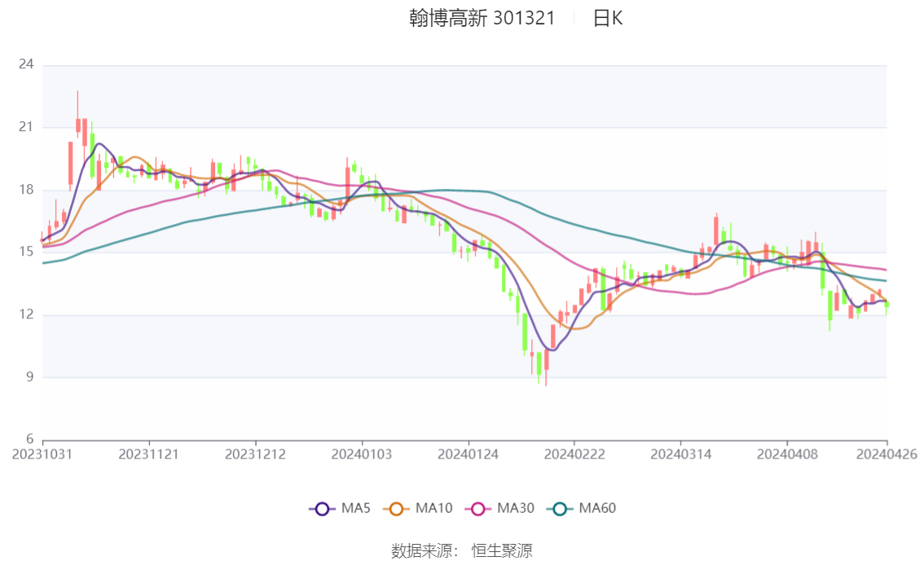Click the 20231031 date axis label
The height and width of the screenshot is (561, 924).
pos(42,454)
